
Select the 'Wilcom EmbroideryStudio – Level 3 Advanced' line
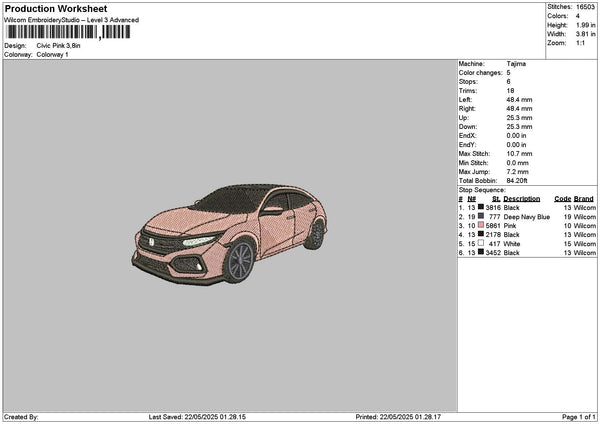(x=72, y=20)
